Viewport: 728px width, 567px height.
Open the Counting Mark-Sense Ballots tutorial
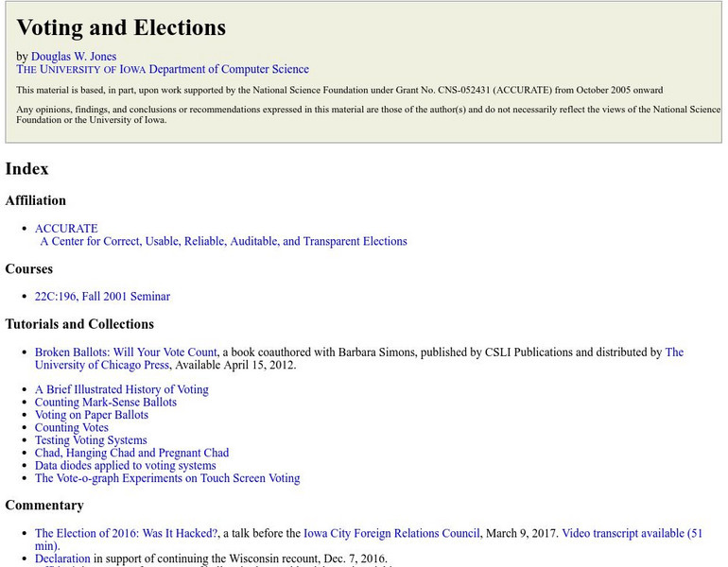pyautogui.click(x=105, y=402)
